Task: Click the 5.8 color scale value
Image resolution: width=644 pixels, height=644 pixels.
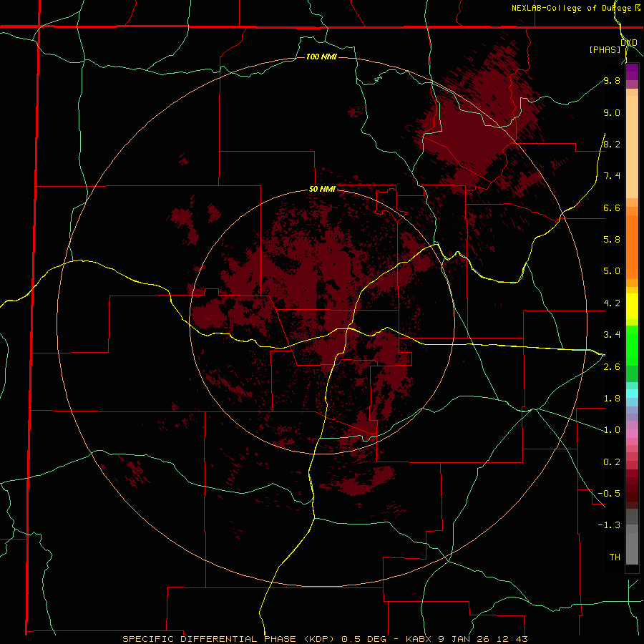Action: pyautogui.click(x=612, y=240)
